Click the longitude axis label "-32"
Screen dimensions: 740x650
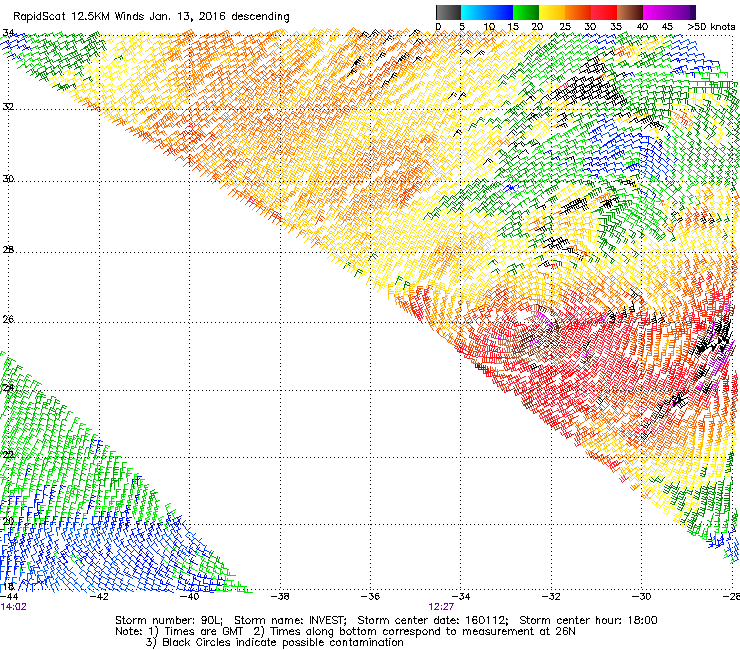click(551, 597)
